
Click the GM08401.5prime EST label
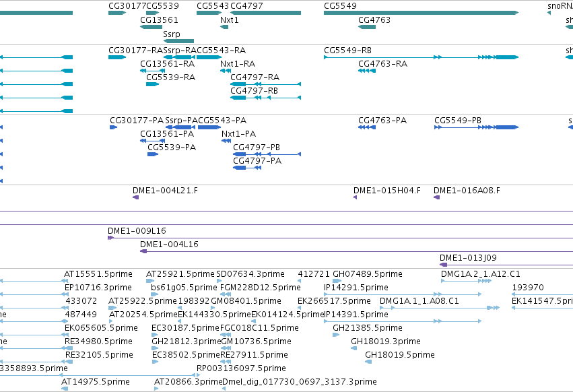[246, 301]
